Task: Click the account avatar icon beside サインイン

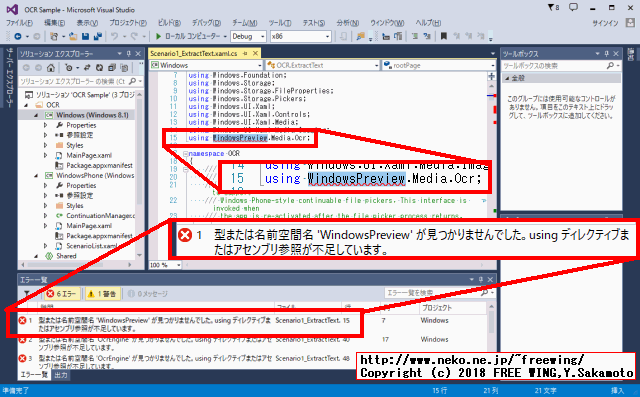Action: pos(630,23)
